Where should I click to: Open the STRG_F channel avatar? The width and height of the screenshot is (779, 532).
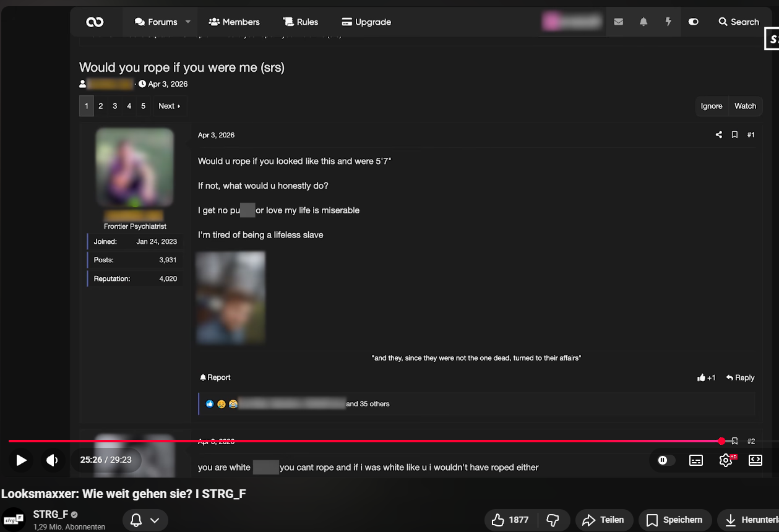click(x=14, y=520)
